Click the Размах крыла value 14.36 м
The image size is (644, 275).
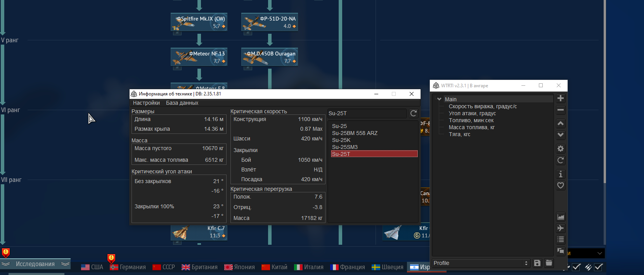(x=214, y=129)
